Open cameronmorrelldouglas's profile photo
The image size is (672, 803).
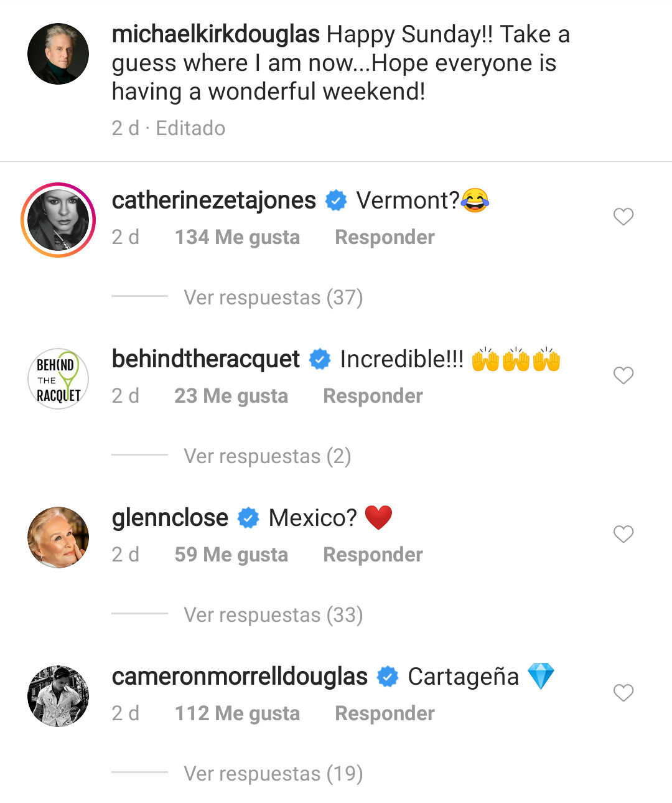(x=58, y=696)
